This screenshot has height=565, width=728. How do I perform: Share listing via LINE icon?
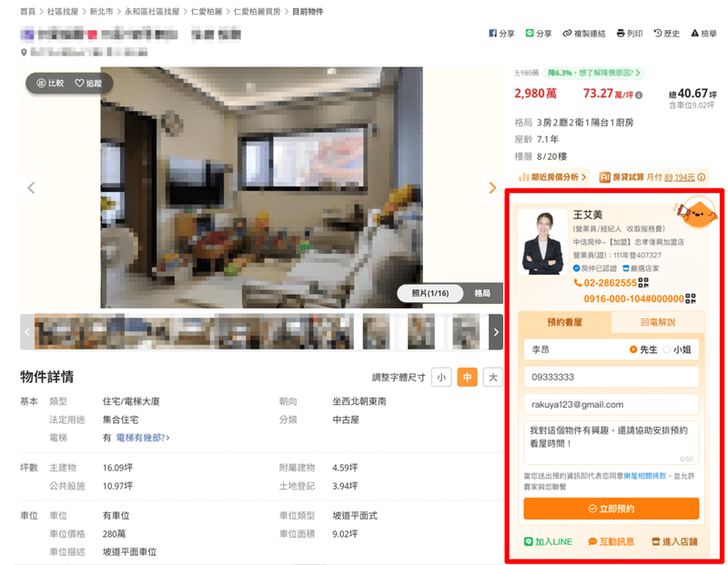click(538, 34)
